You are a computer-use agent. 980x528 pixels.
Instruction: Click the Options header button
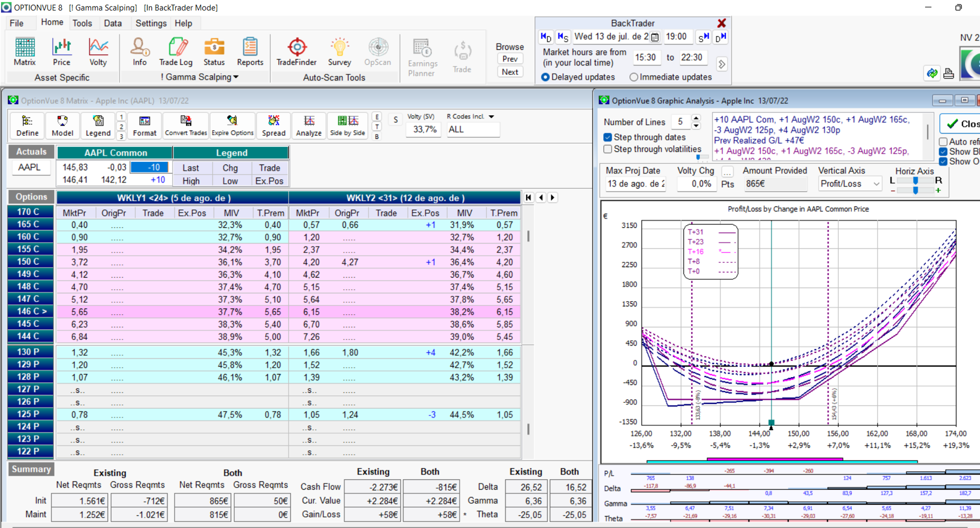pyautogui.click(x=31, y=197)
